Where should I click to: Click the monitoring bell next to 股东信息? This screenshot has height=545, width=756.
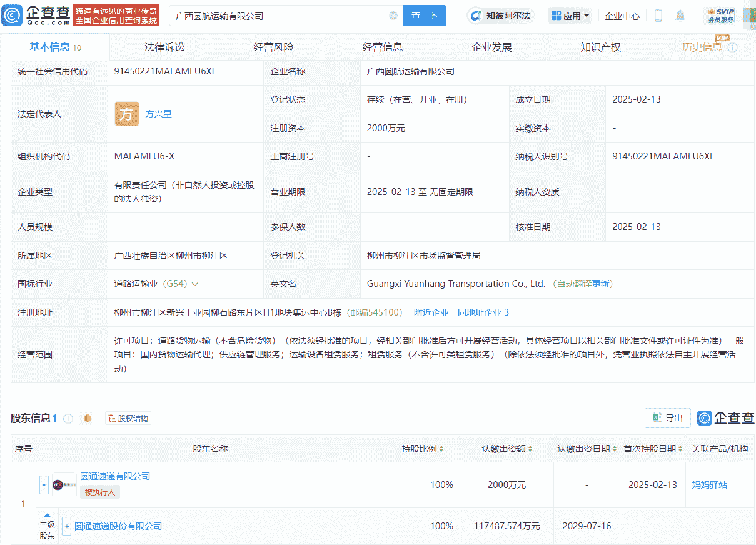pos(88,418)
